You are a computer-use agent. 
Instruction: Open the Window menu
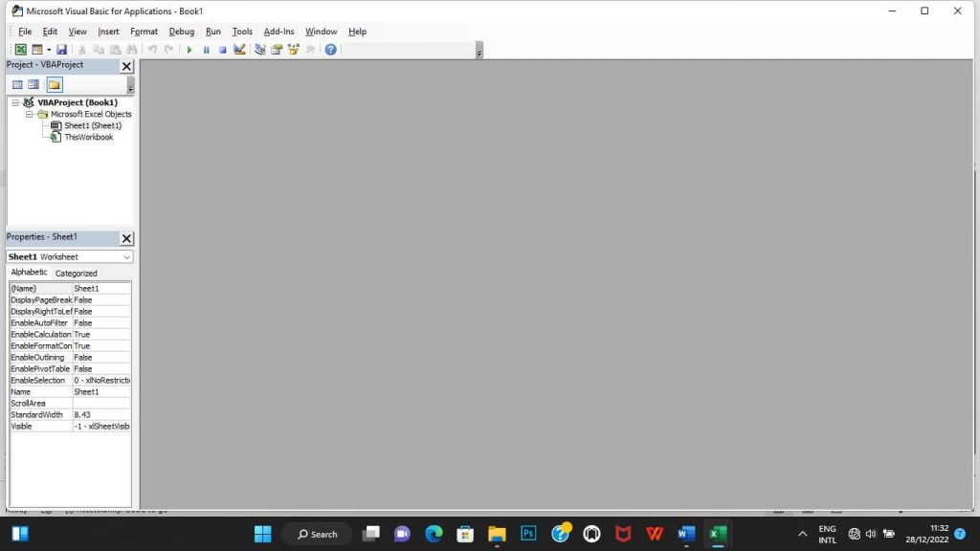321,32
